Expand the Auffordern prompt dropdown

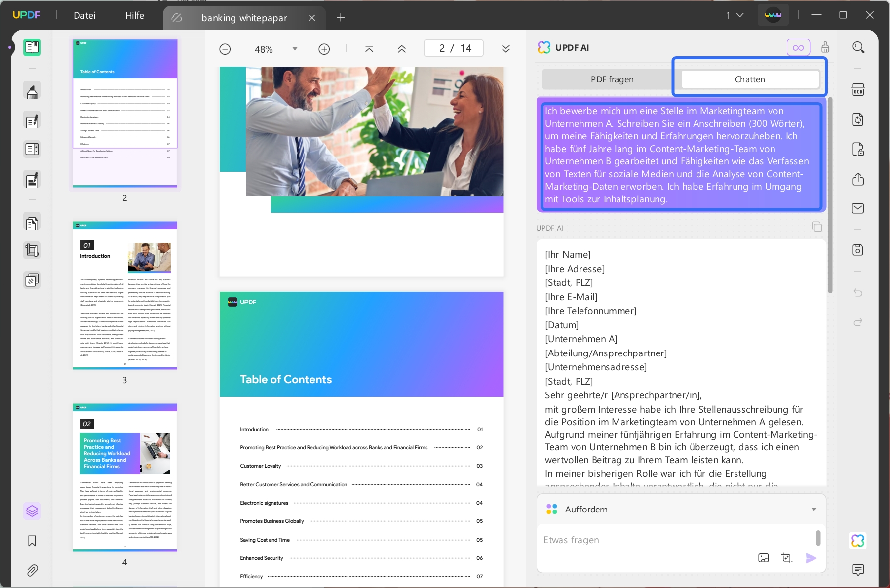813,510
